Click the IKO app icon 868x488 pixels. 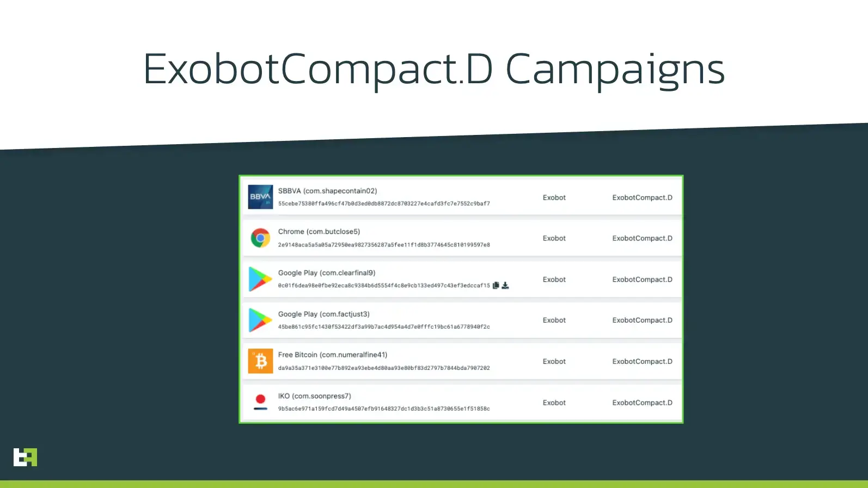[x=260, y=402]
